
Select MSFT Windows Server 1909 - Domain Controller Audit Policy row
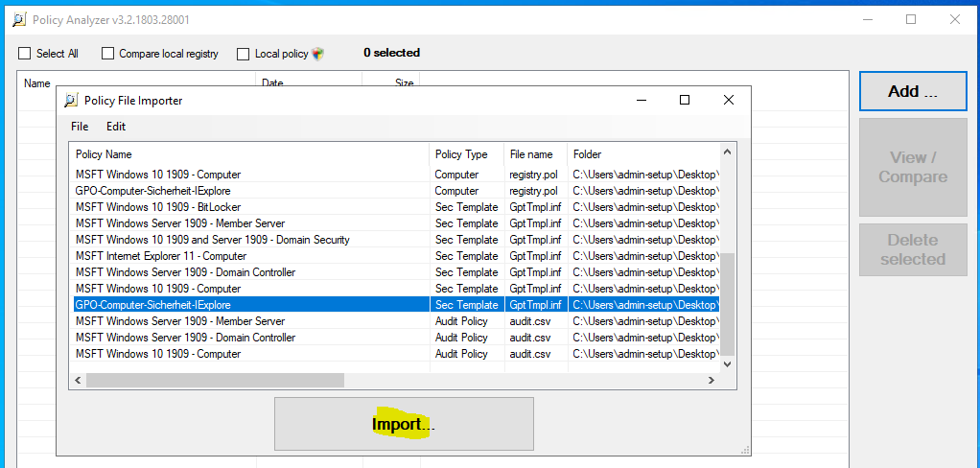pos(395,338)
